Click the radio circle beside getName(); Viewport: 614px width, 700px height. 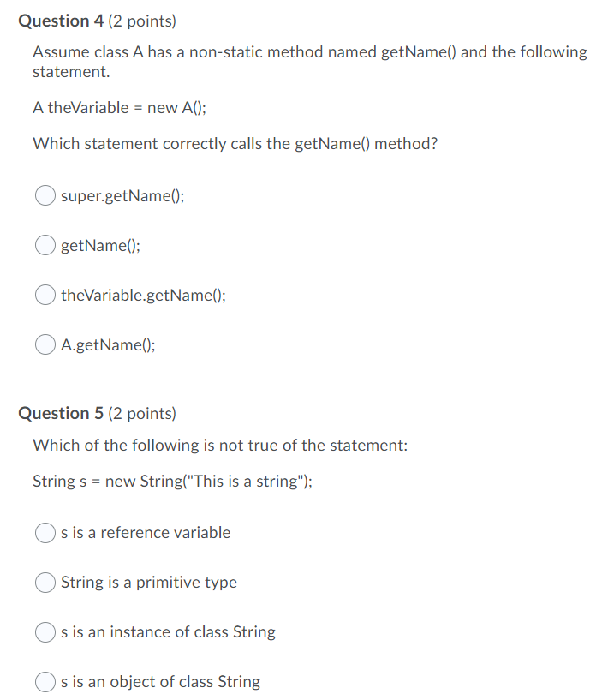pos(45,245)
